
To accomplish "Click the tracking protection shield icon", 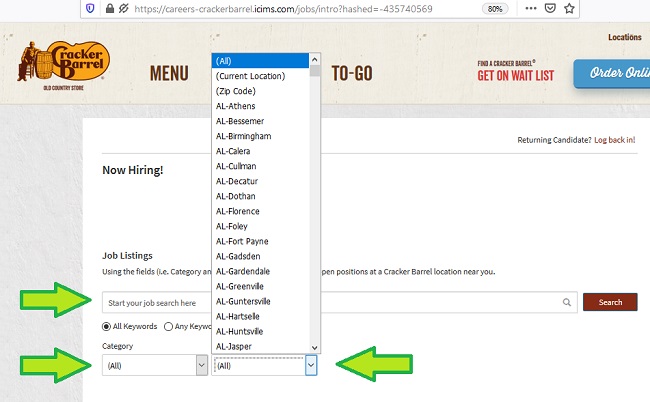I will click(90, 8).
